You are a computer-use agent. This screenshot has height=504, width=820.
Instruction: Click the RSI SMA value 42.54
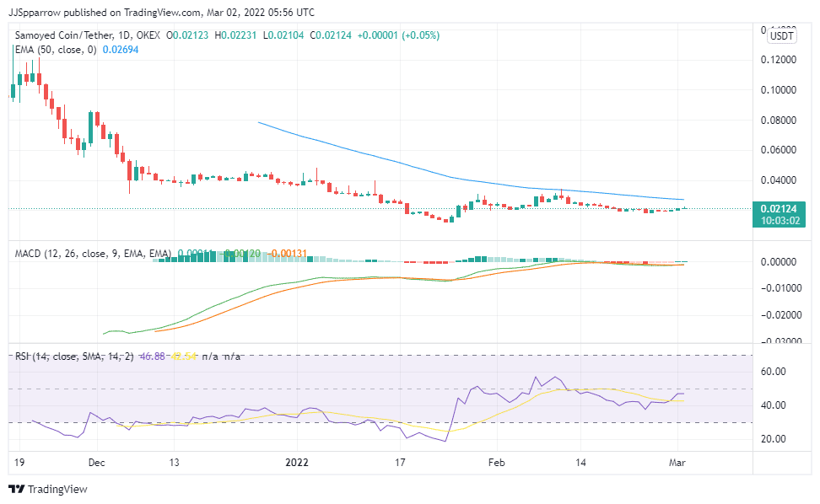click(184, 357)
